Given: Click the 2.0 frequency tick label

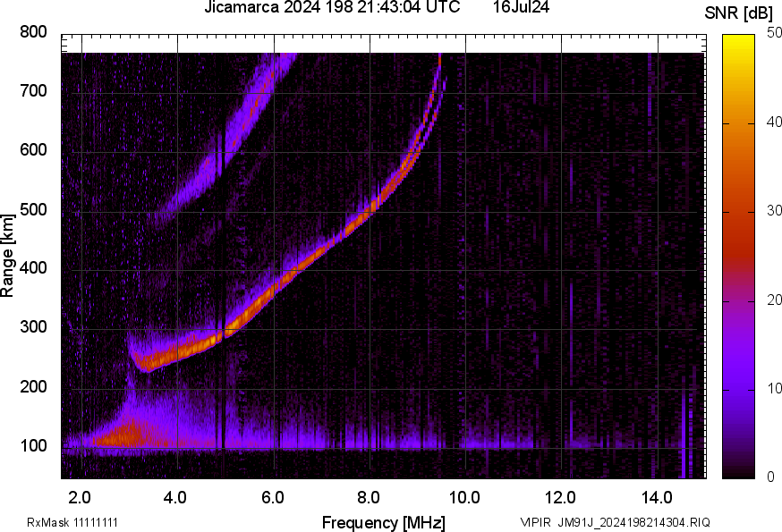Looking at the screenshot, I should point(81,496).
